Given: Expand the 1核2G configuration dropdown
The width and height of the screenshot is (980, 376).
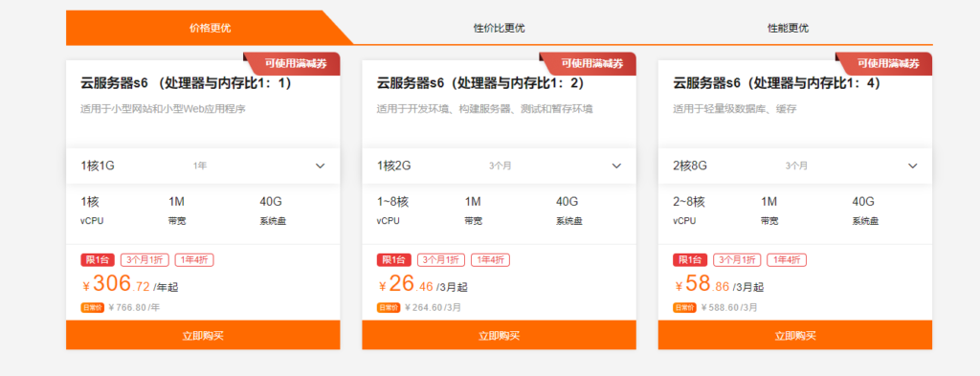Looking at the screenshot, I should click(x=499, y=166).
